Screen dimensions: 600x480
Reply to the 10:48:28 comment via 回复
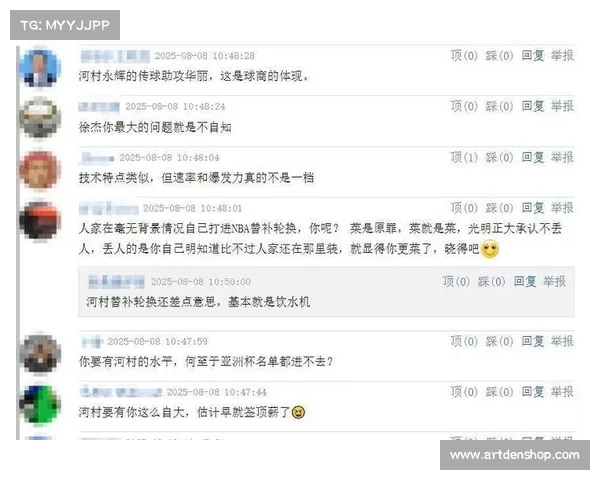[533, 56]
